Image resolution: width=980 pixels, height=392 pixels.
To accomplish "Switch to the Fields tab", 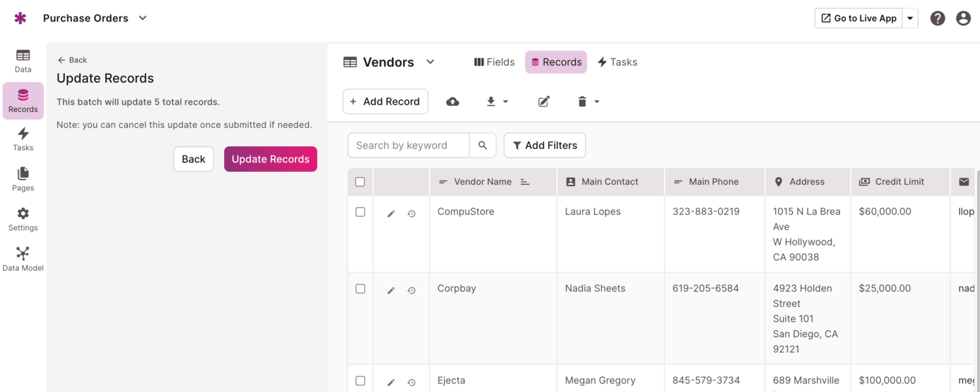I will coord(495,62).
